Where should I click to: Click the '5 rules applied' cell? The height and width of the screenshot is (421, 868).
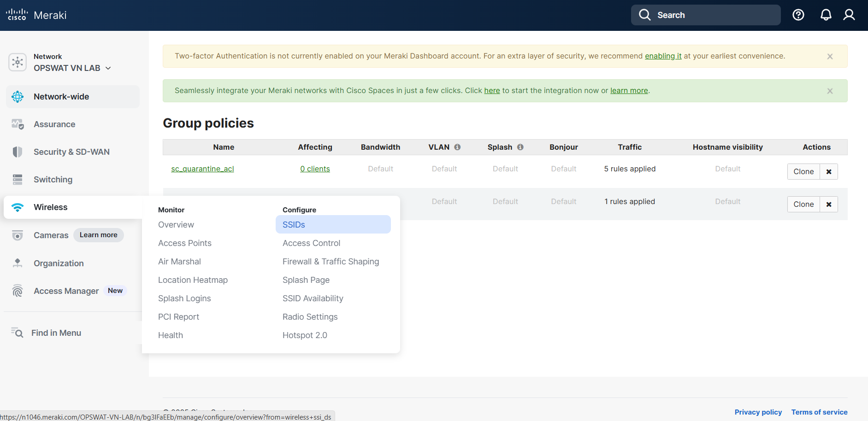click(x=630, y=169)
